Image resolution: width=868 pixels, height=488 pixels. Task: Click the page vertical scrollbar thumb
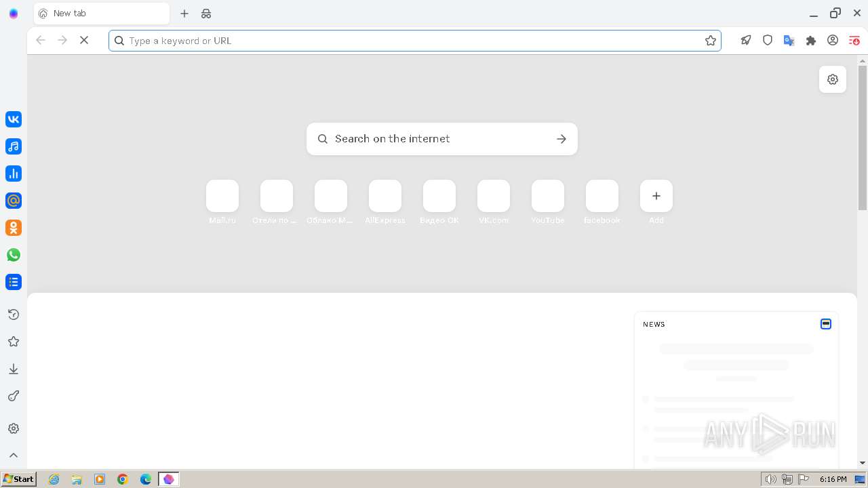[x=863, y=138]
